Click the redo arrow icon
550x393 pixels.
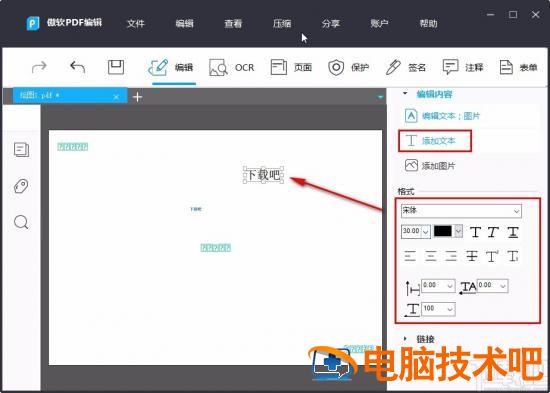click(x=39, y=67)
